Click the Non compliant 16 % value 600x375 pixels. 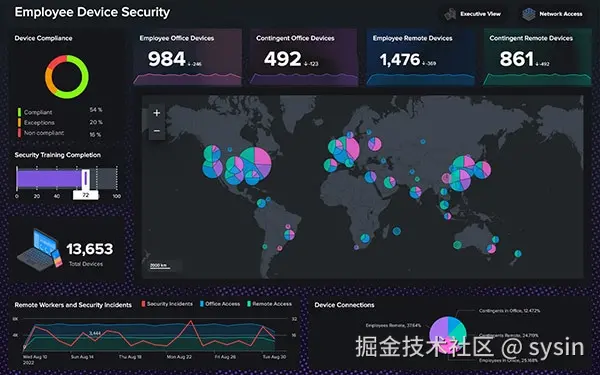pyautogui.click(x=95, y=135)
